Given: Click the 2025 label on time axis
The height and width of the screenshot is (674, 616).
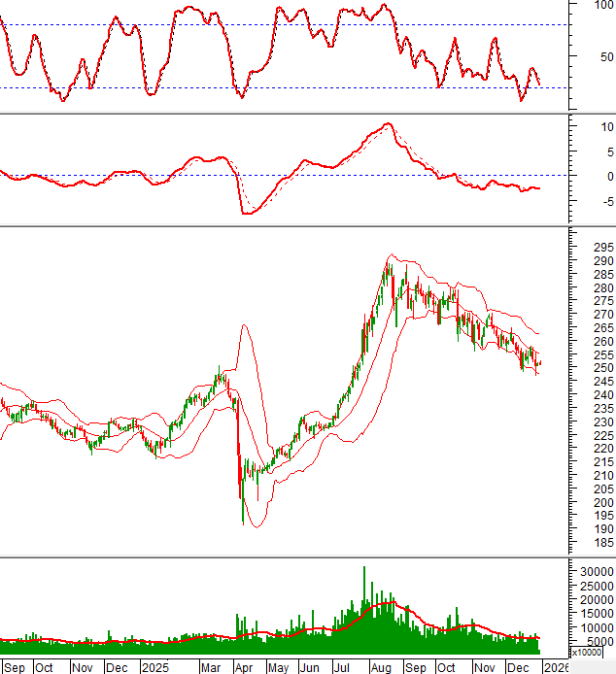Looking at the screenshot, I should pyautogui.click(x=154, y=667).
